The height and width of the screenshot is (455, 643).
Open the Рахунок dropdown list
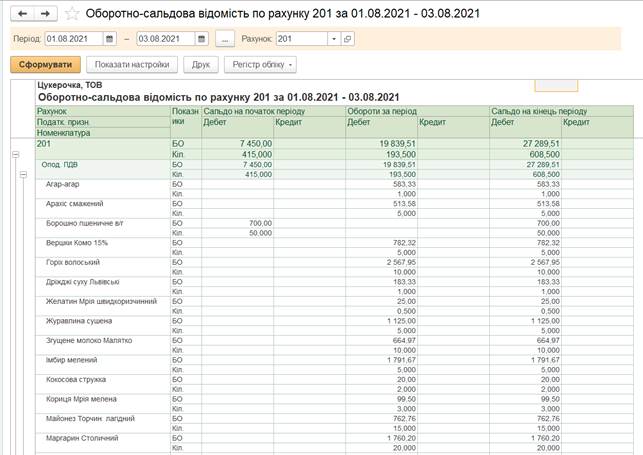334,39
